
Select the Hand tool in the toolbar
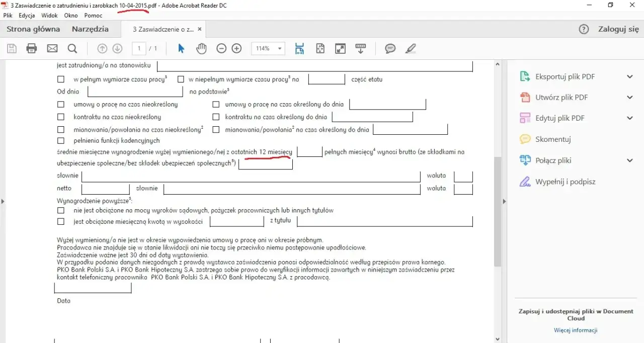pyautogui.click(x=201, y=48)
